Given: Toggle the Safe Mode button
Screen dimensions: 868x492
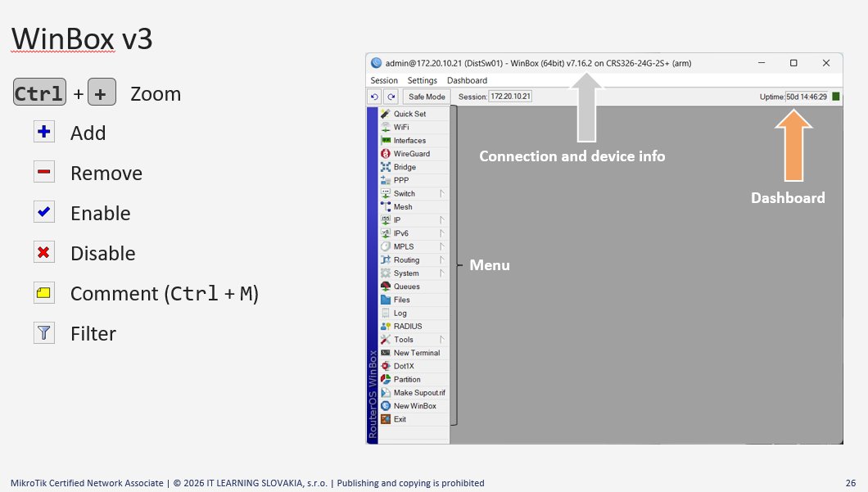Looking at the screenshot, I should (427, 97).
